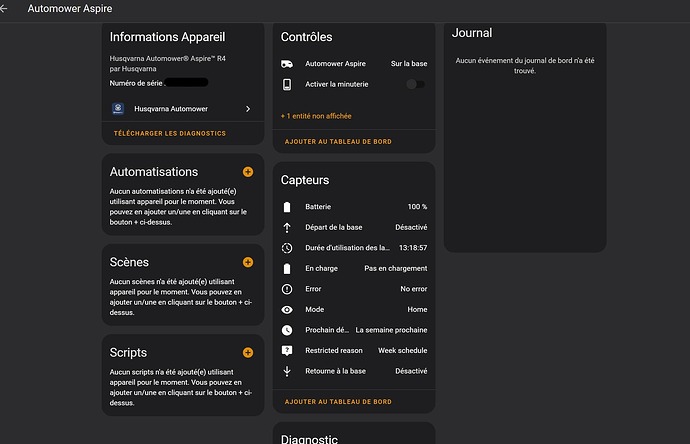Click the 'Week schedule' value
Image resolution: width=690 pixels, height=444 pixels.
pos(403,351)
